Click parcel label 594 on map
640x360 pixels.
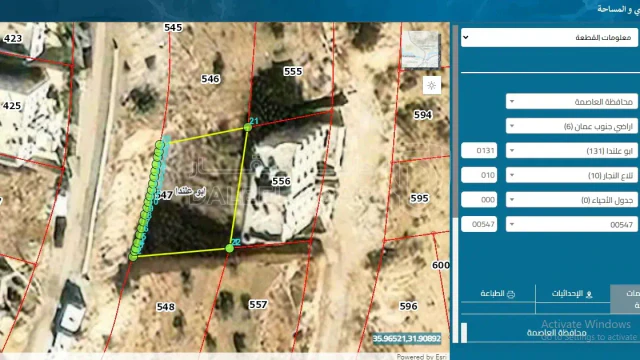click(422, 115)
